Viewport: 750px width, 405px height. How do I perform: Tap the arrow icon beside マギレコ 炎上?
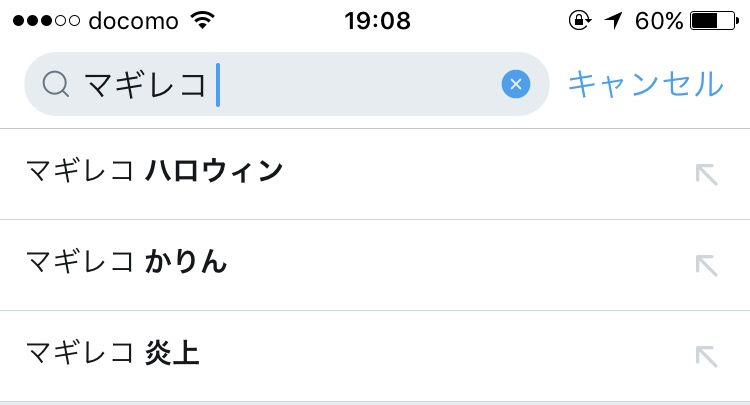click(x=706, y=356)
